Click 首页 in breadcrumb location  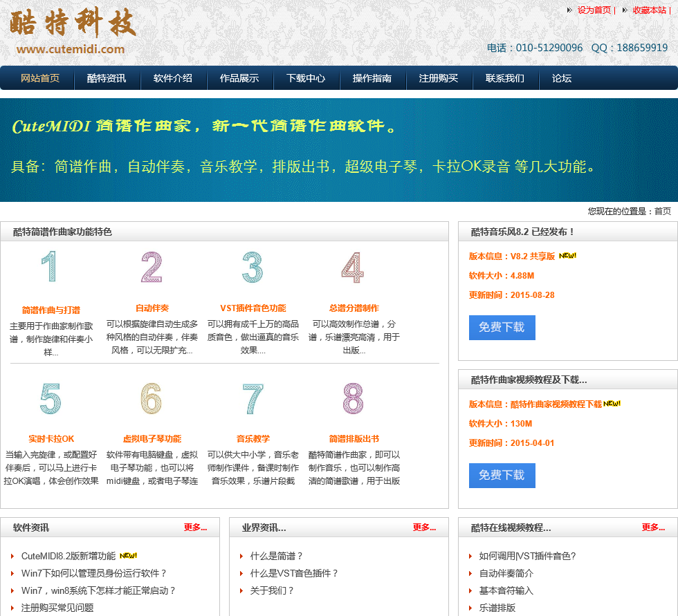pos(663,212)
